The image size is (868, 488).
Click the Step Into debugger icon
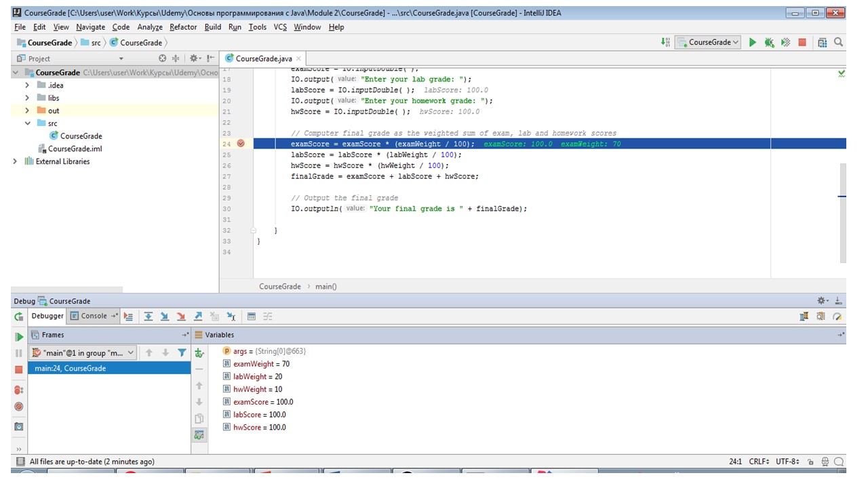[x=165, y=316]
